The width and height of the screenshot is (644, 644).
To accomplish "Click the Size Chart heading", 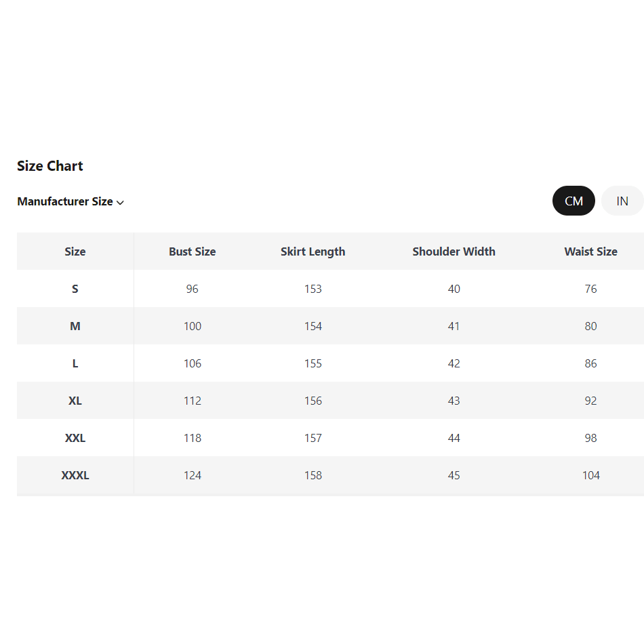I will pyautogui.click(x=50, y=166).
